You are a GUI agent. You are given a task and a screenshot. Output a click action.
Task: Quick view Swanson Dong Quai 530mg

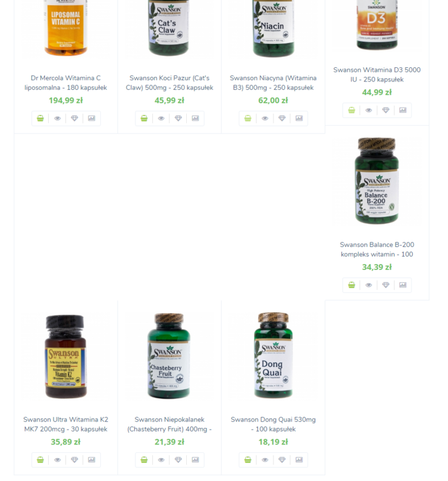[x=265, y=460]
